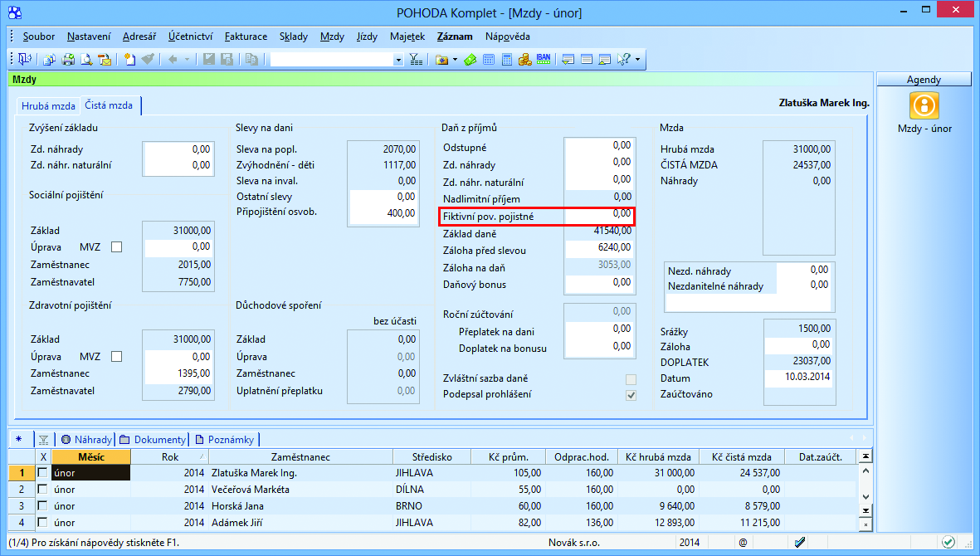This screenshot has height=556, width=980.
Task: Click the filter funnel icon in the toolbar
Action: pyautogui.click(x=416, y=60)
